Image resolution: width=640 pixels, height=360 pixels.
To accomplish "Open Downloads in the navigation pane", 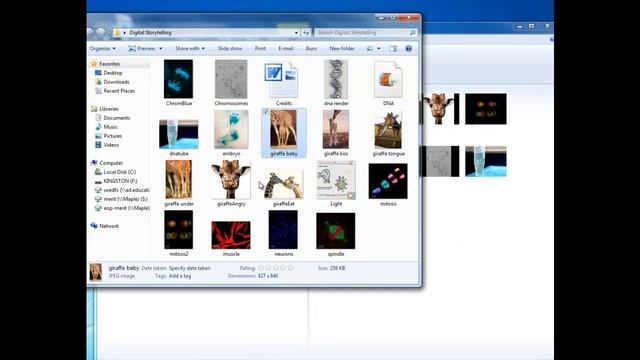I will coord(116,82).
